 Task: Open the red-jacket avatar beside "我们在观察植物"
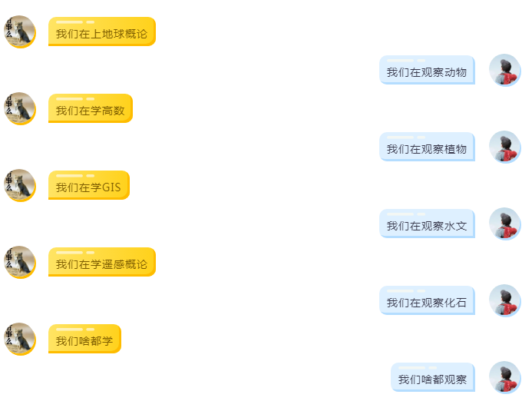(504, 147)
